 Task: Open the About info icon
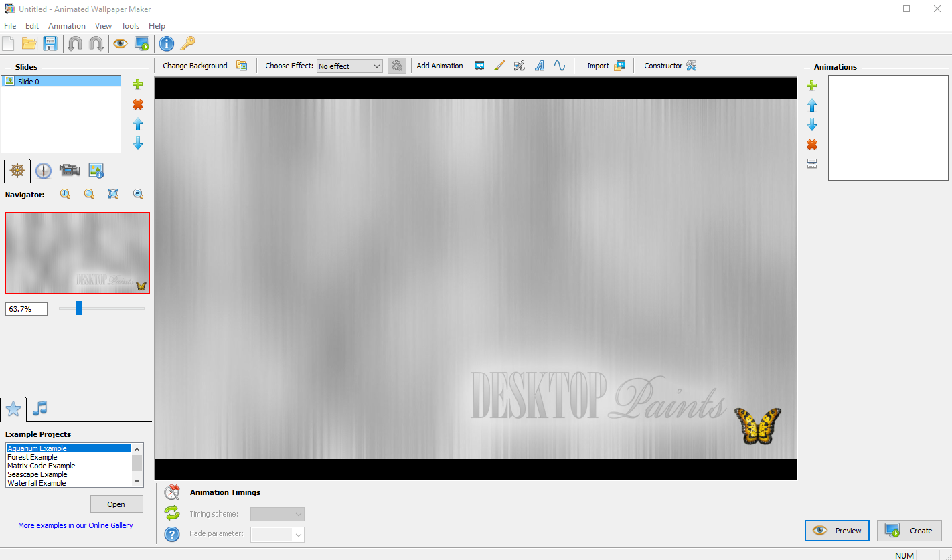[x=167, y=44]
